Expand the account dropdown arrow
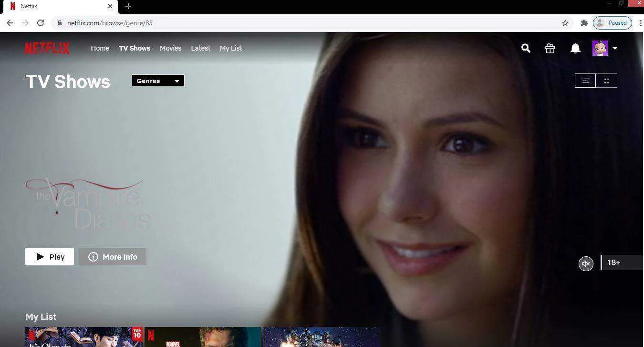Image resolution: width=644 pixels, height=347 pixels. coord(615,48)
